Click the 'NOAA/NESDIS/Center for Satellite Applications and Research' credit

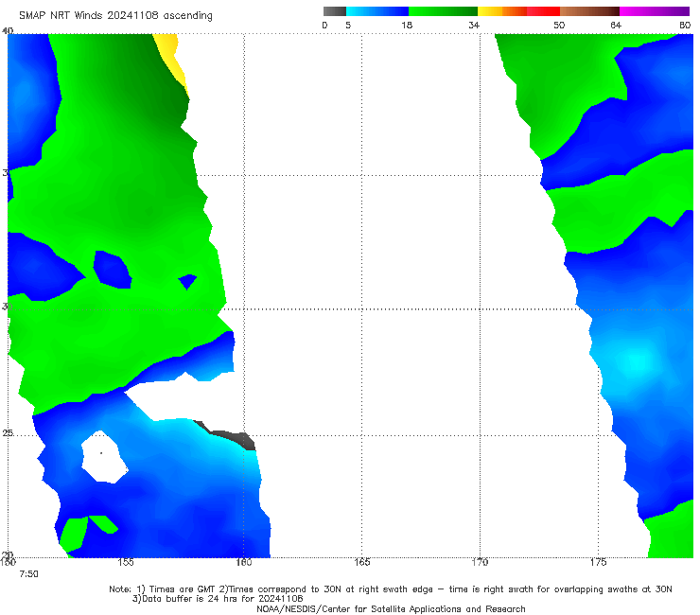point(391,609)
